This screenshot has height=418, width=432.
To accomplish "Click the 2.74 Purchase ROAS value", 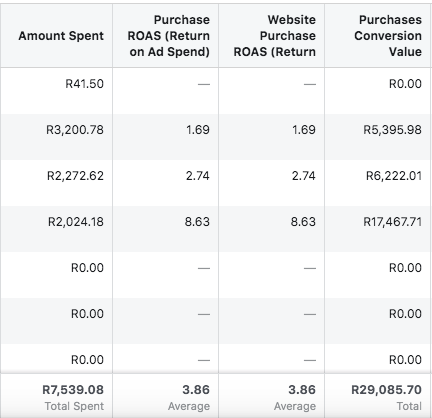I will [198, 176].
